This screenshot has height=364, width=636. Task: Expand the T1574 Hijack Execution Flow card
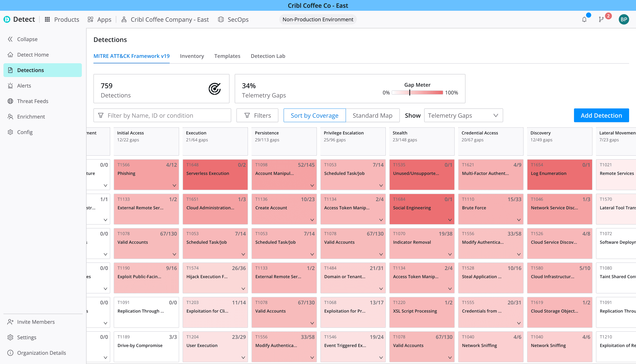coord(243,289)
